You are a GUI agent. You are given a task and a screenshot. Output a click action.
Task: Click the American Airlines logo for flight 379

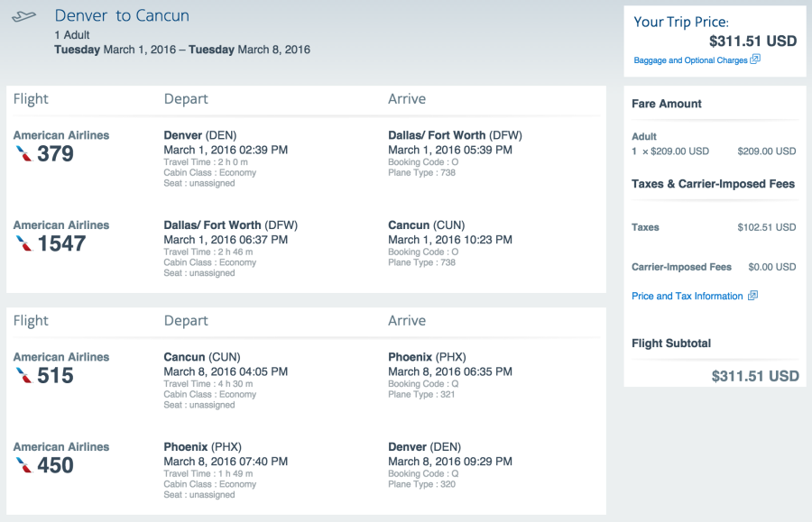[25, 154]
